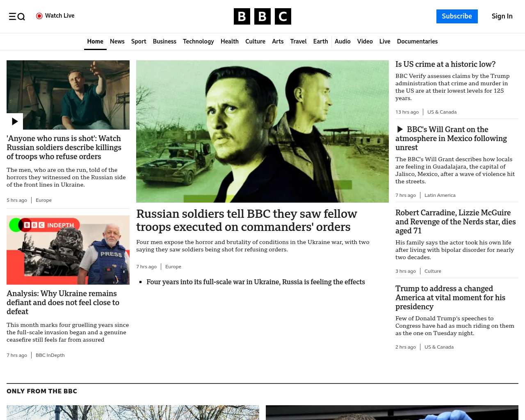The width and height of the screenshot is (525, 420).
Task: Open the BBC InDepth category tag
Action: tap(50, 355)
